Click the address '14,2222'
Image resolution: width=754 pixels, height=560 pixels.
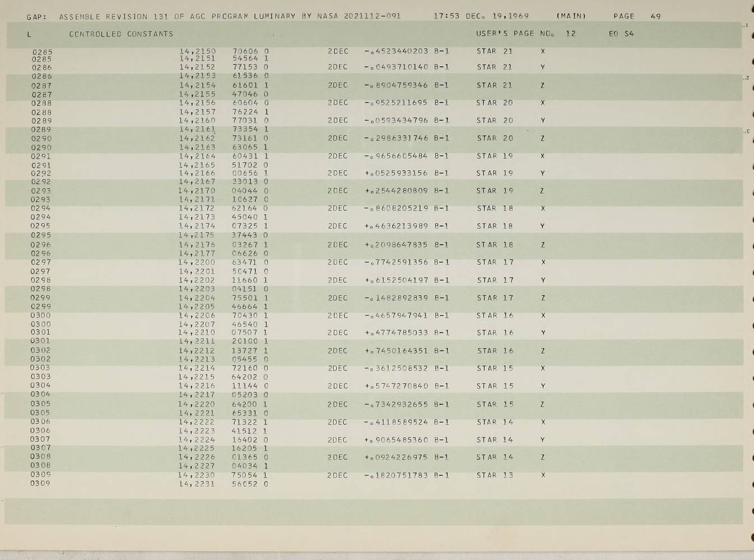click(x=197, y=422)
